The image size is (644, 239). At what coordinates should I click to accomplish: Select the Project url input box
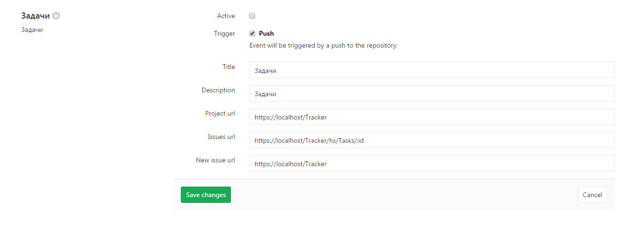point(432,117)
